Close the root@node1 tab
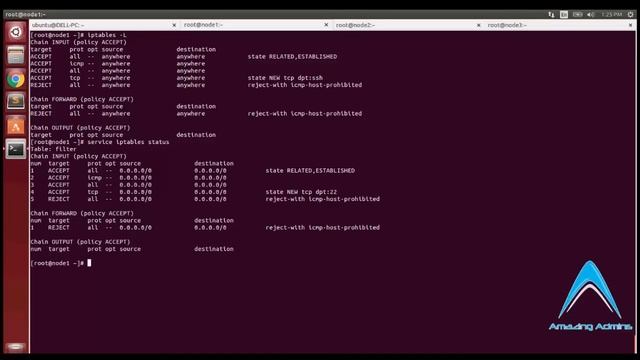The height and width of the screenshot is (360, 640). pos(326,25)
